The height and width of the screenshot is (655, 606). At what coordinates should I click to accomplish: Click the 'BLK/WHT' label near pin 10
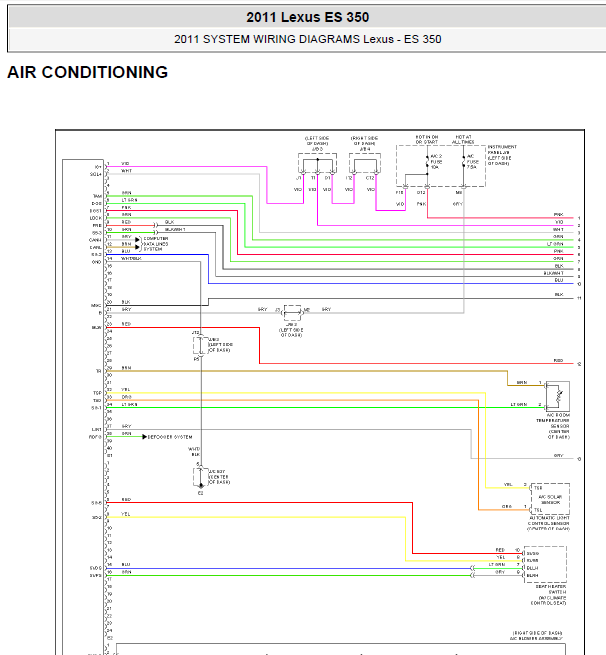coord(175,229)
